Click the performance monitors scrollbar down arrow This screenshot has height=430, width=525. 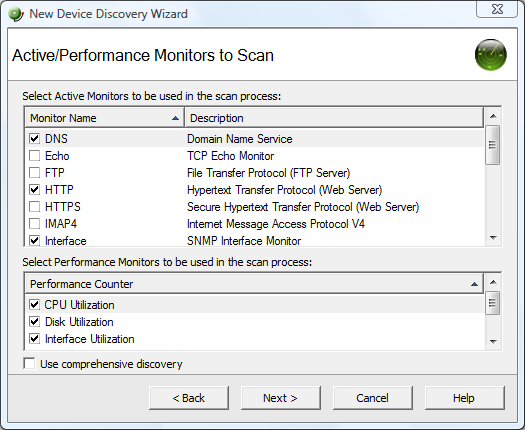point(493,341)
